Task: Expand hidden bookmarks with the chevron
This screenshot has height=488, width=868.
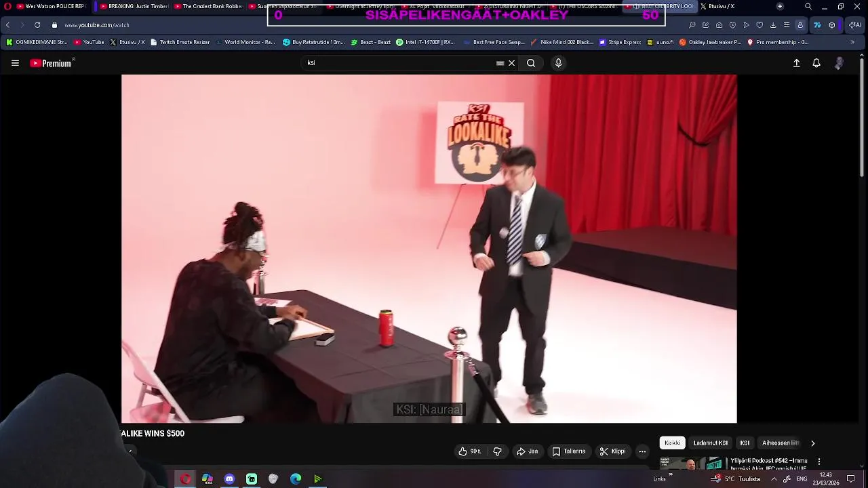Action: [852, 42]
